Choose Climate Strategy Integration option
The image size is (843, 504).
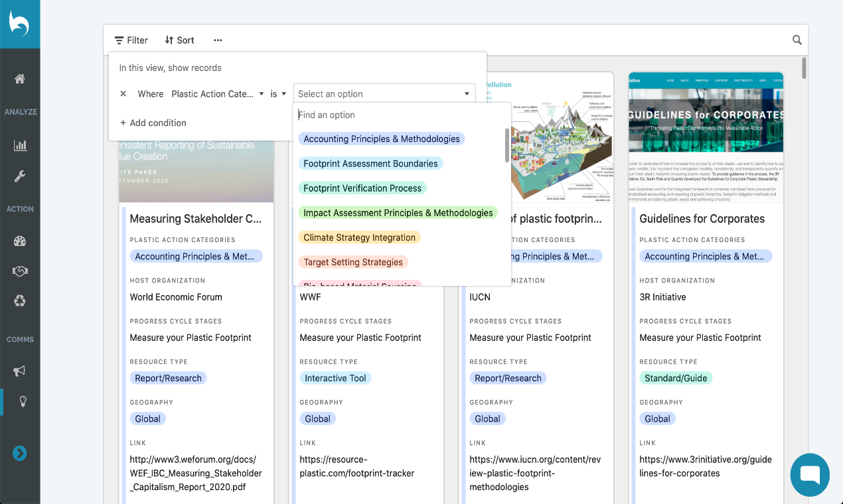(359, 237)
